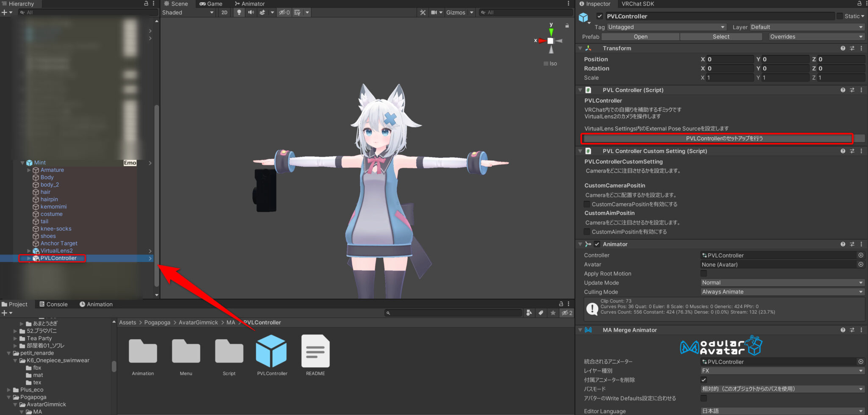
Task: Click the Animator component help icon
Action: [843, 244]
